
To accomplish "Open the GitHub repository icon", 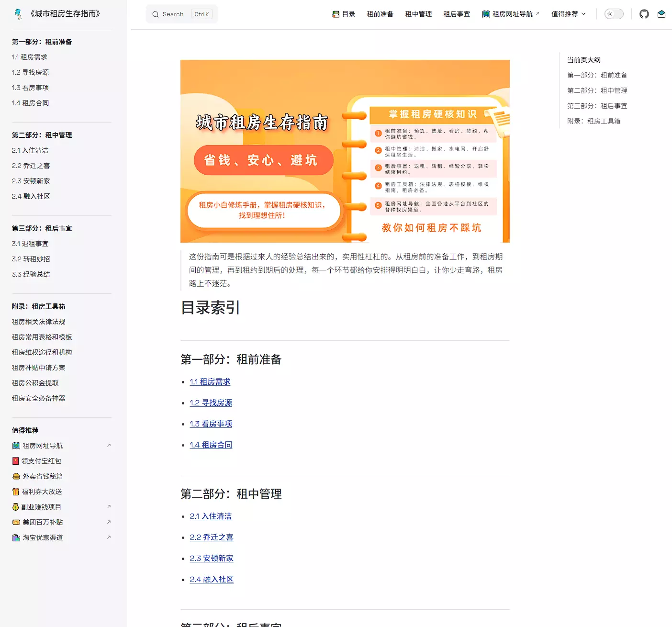I will coord(644,14).
